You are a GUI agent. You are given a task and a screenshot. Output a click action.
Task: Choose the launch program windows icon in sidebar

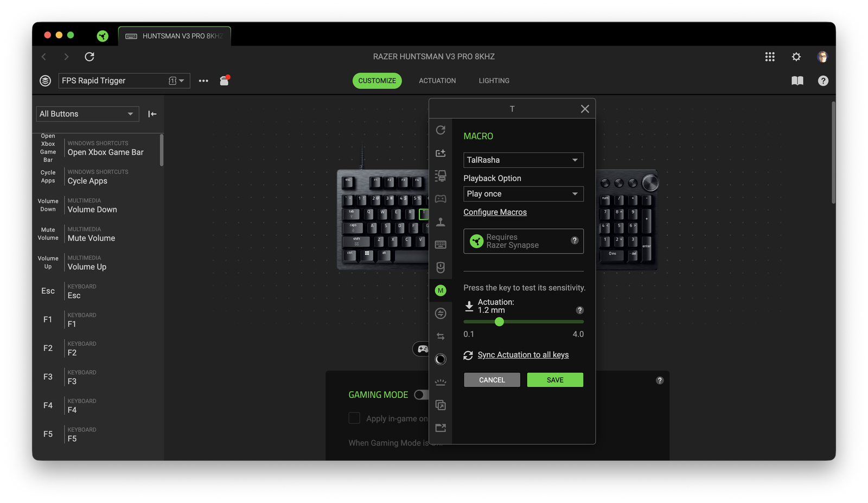pos(441,405)
